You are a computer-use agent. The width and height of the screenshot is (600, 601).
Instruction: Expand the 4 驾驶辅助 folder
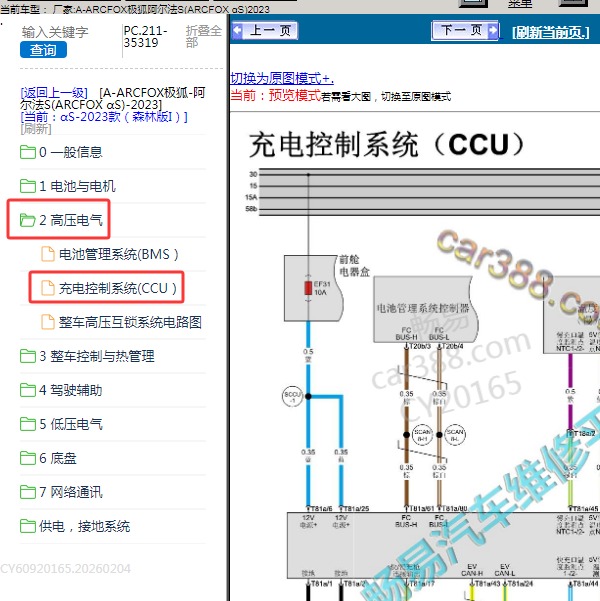click(x=71, y=390)
